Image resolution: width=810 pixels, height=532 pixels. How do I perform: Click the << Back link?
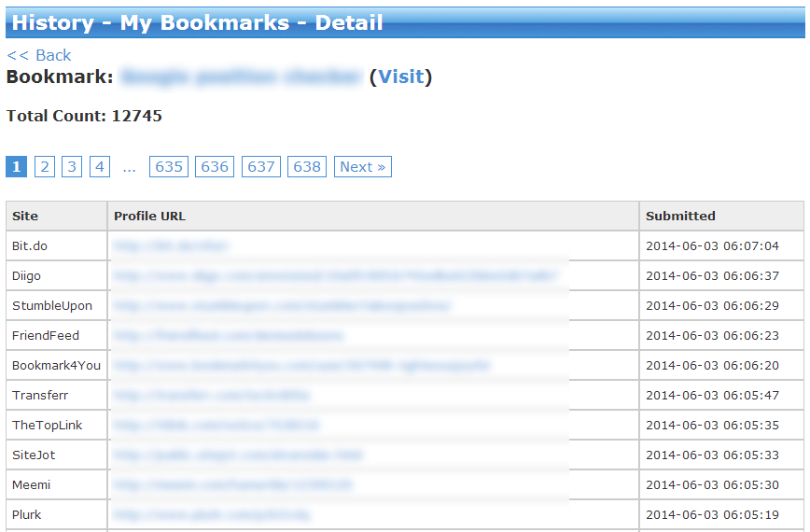(39, 55)
